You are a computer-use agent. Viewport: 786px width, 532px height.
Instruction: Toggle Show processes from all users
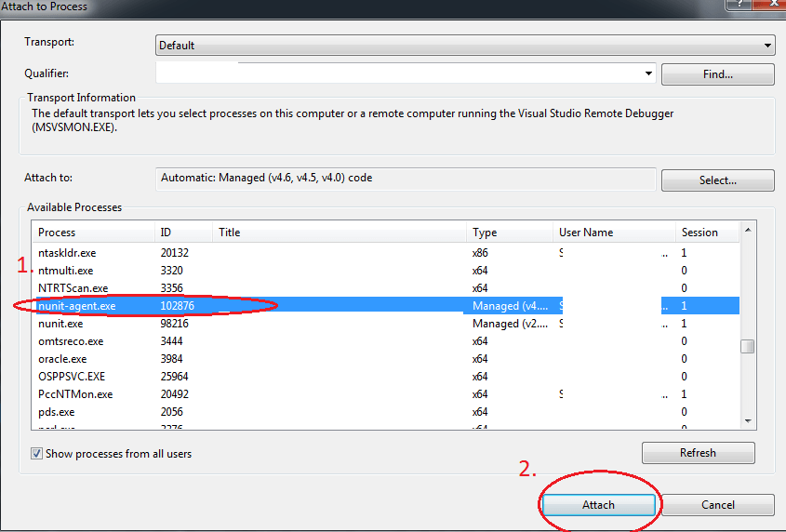(x=37, y=454)
